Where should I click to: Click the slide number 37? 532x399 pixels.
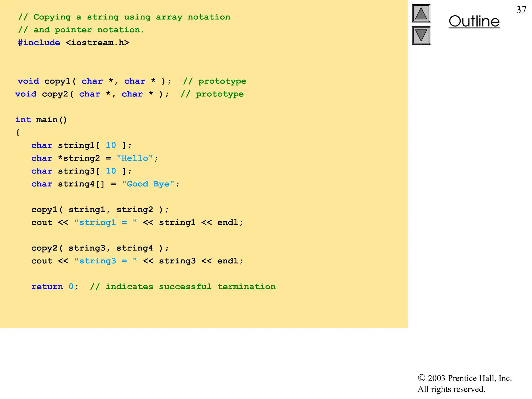pyautogui.click(x=521, y=10)
